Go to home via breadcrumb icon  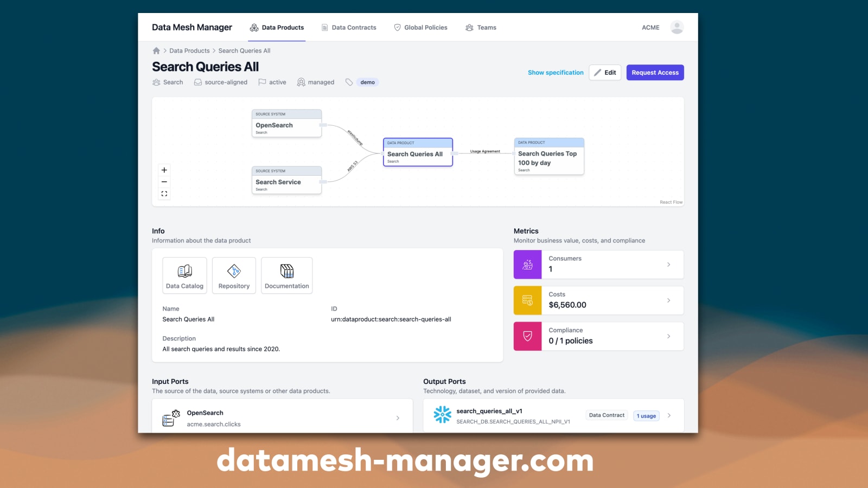pos(156,50)
